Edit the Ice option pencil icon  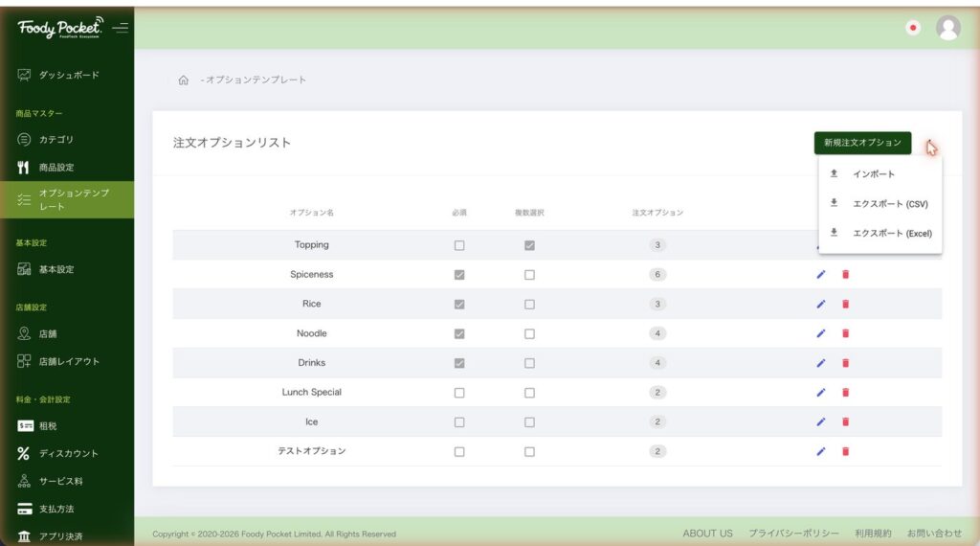coord(820,421)
